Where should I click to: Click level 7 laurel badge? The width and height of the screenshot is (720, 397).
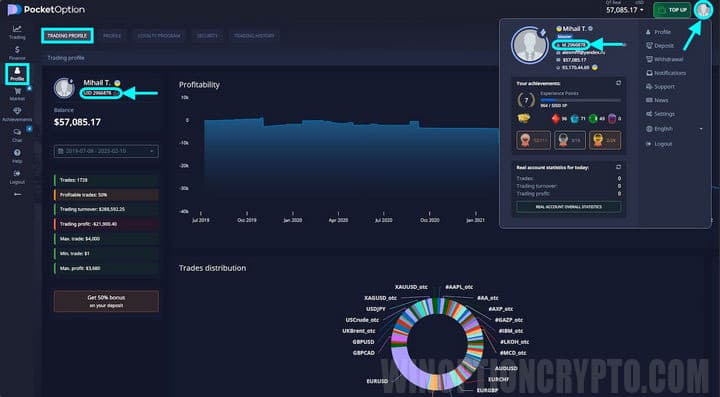tap(526, 100)
